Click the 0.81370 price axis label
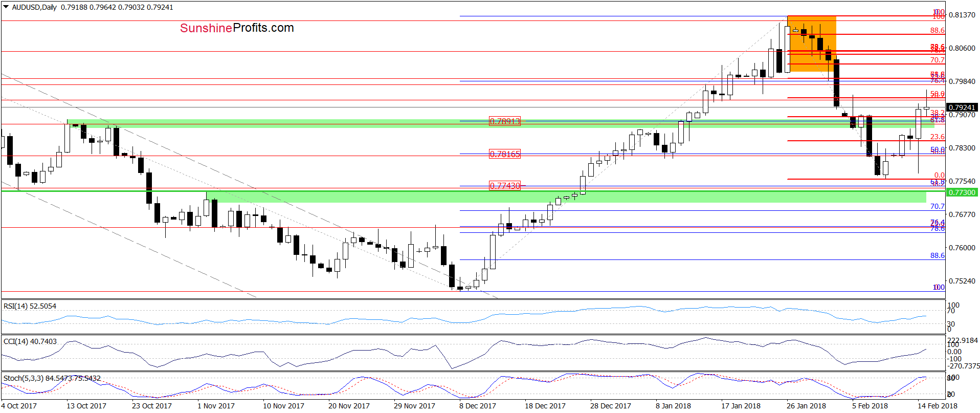This screenshot has height=413, width=980. click(962, 15)
